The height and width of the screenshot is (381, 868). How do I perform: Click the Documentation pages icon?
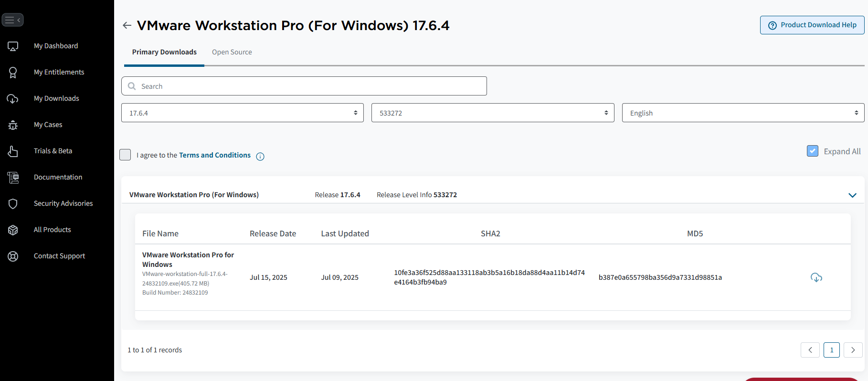[x=13, y=178]
